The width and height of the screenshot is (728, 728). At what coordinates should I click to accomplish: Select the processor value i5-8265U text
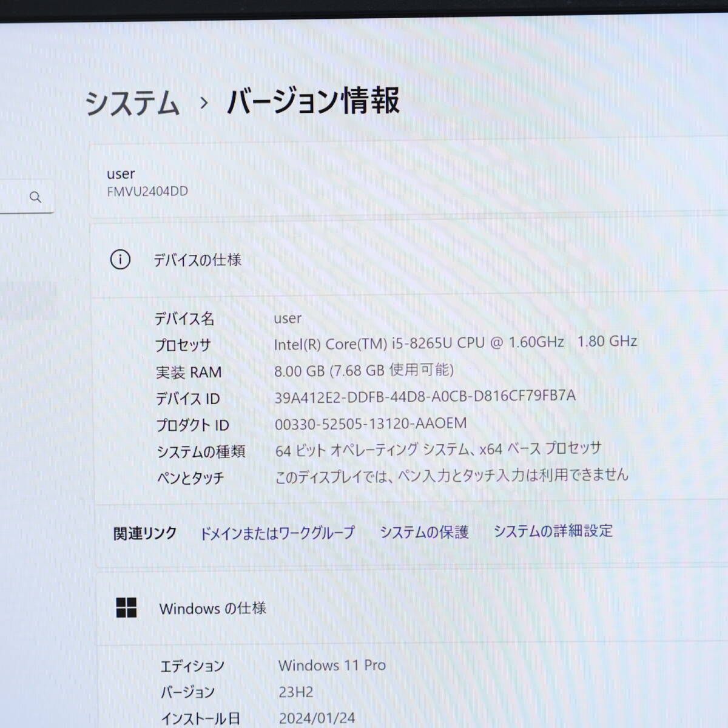tap(455, 343)
